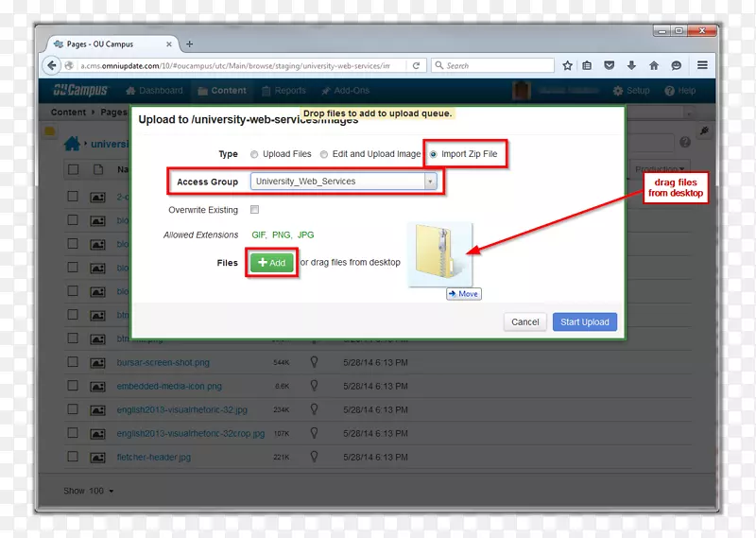Open the Content menu in OU Campus
Screen dimensions: 756x538
pos(222,91)
